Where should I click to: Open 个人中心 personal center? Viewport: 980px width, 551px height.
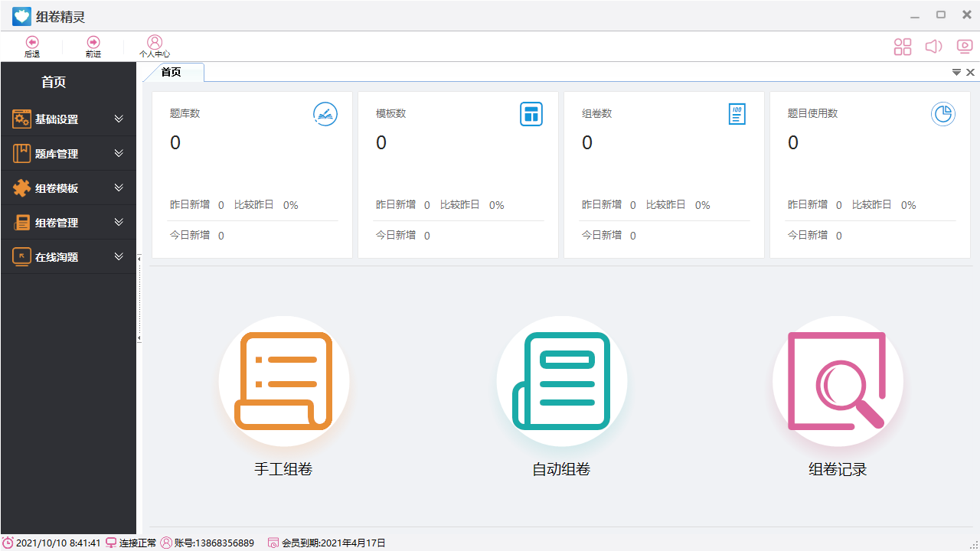coord(155,47)
